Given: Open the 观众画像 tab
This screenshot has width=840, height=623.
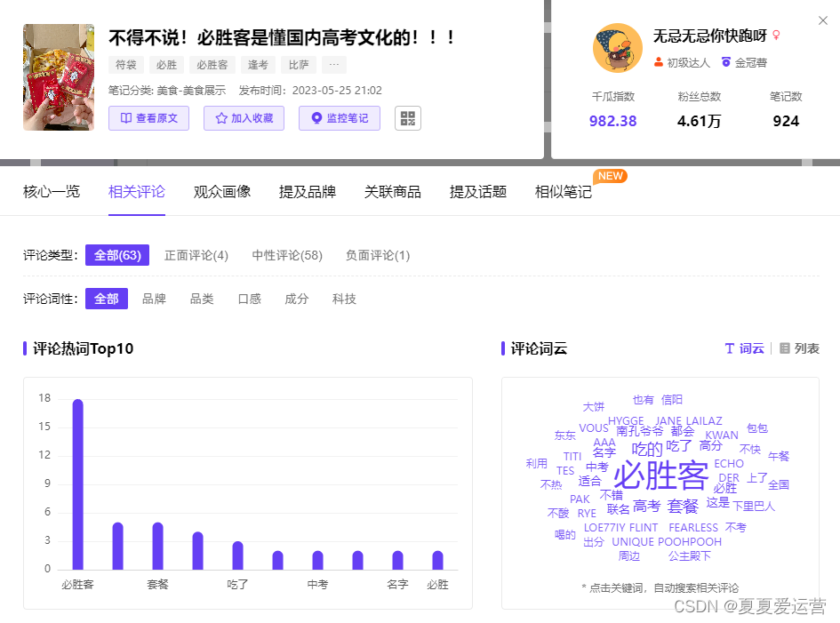Looking at the screenshot, I should (x=222, y=192).
